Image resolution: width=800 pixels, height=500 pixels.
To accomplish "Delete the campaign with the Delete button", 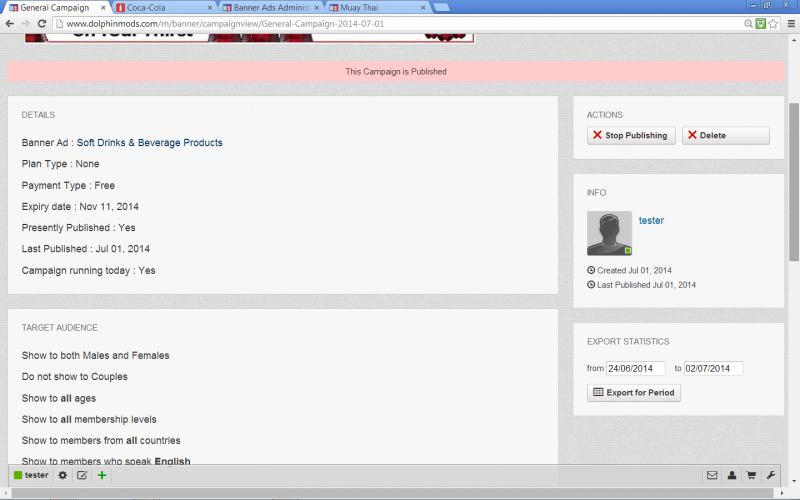I will click(726, 135).
